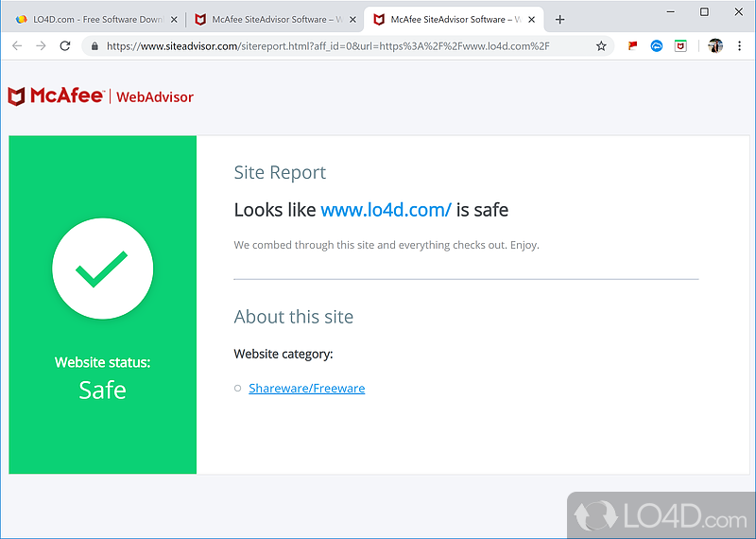Close the middle McAfee SiteAdvisor tab
The height and width of the screenshot is (539, 756).
pos(352,20)
